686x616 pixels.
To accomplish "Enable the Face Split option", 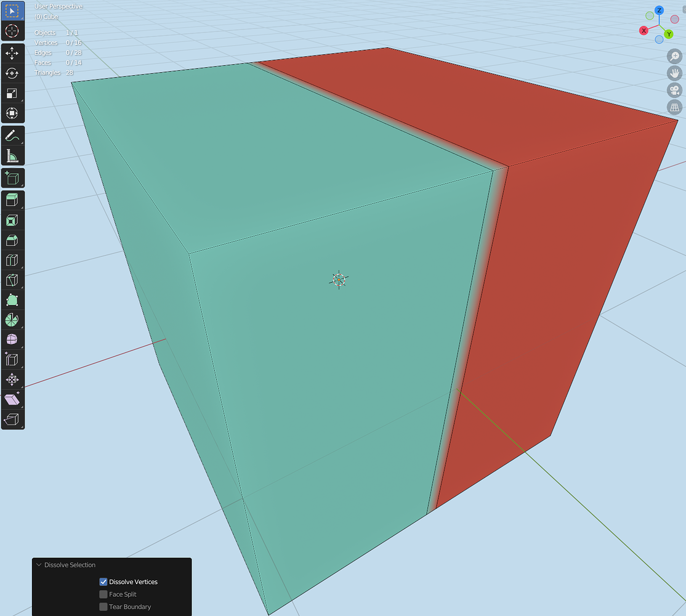I will click(103, 594).
